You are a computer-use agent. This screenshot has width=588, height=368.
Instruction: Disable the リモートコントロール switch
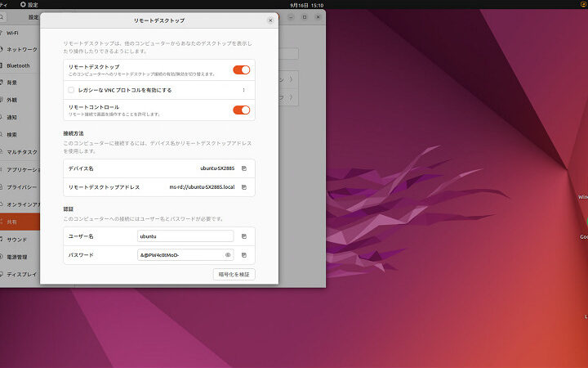(241, 110)
